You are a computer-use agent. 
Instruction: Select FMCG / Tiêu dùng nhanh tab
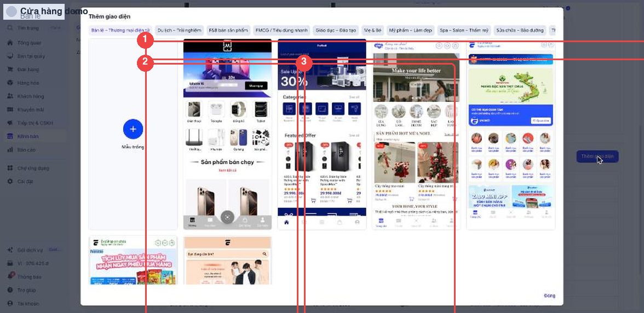[x=281, y=30]
